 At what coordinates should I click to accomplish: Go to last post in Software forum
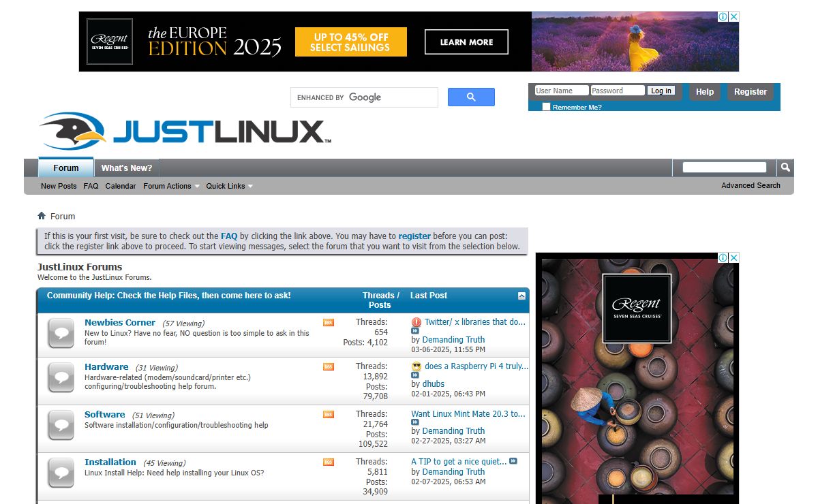point(415,422)
